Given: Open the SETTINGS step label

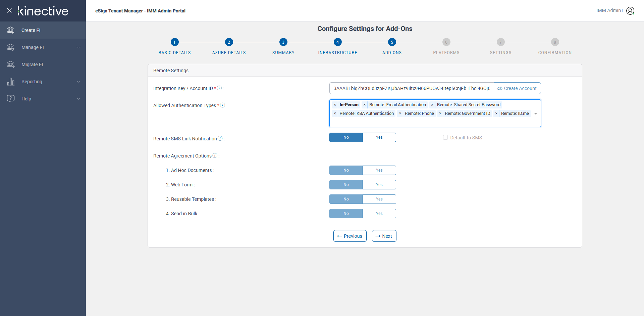Looking at the screenshot, I should click(x=500, y=53).
